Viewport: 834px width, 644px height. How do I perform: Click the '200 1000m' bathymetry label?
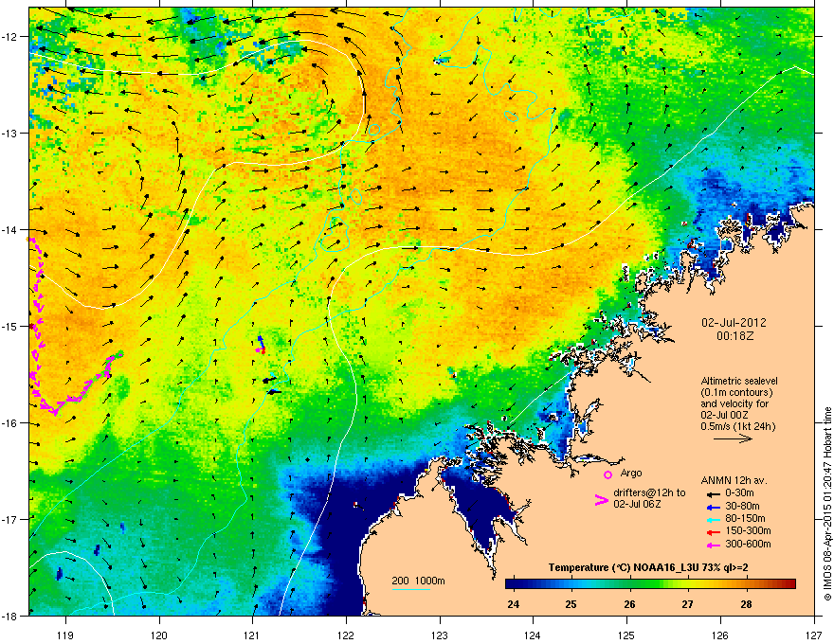tap(418, 581)
